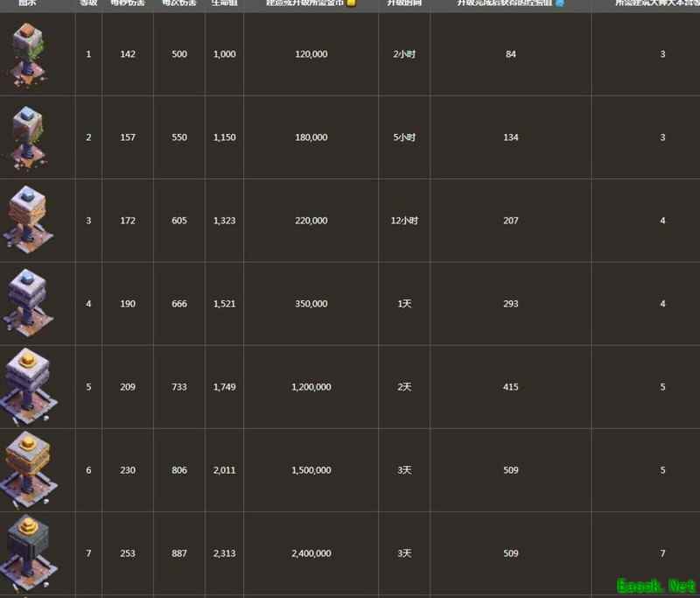This screenshot has width=700, height=598.
Task: Click the 2,400,000 upgrade cost cell
Action: coord(311,553)
